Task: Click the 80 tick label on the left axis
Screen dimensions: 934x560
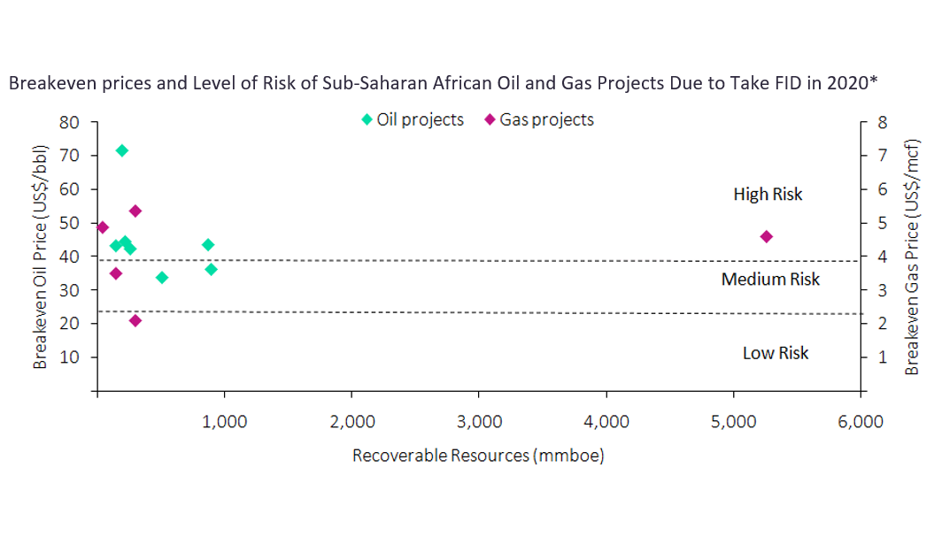Action: coord(70,122)
